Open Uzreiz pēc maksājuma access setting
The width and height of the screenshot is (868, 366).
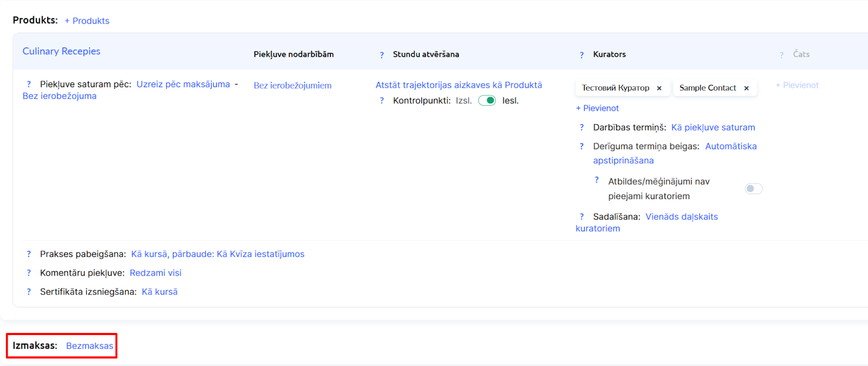tap(183, 85)
